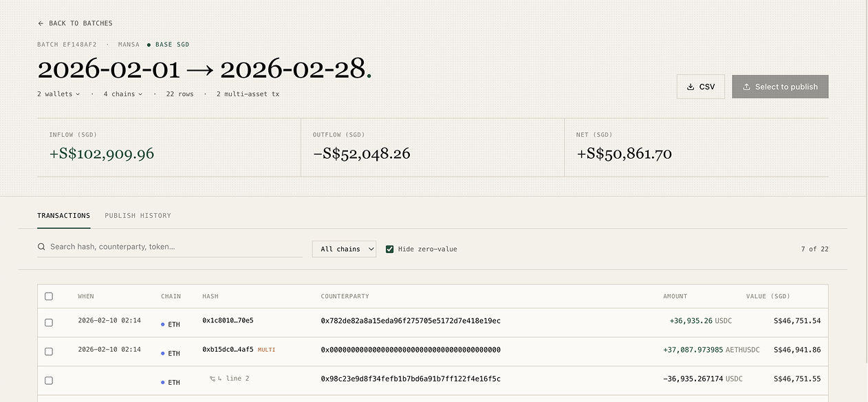Image resolution: width=868 pixels, height=402 pixels.
Task: Click the publish upload icon
Action: 746,87
